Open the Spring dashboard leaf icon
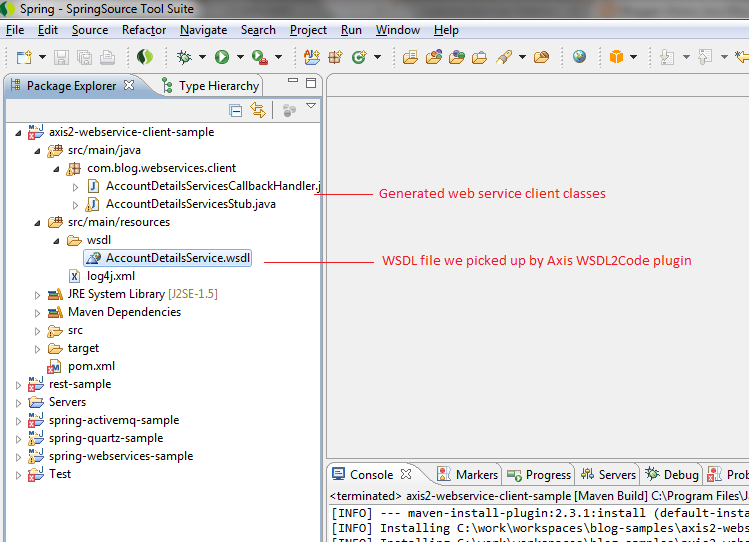The image size is (749, 542). point(145,57)
